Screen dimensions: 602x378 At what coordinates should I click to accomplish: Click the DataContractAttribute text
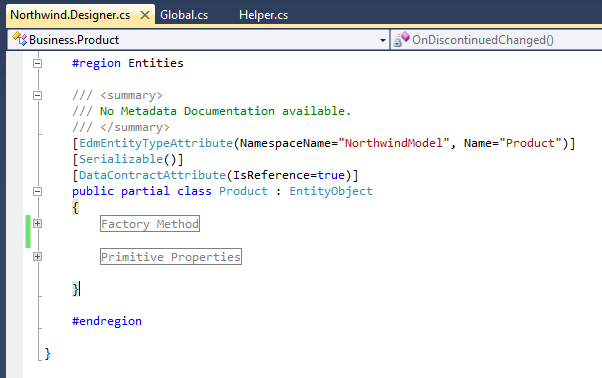pos(152,175)
